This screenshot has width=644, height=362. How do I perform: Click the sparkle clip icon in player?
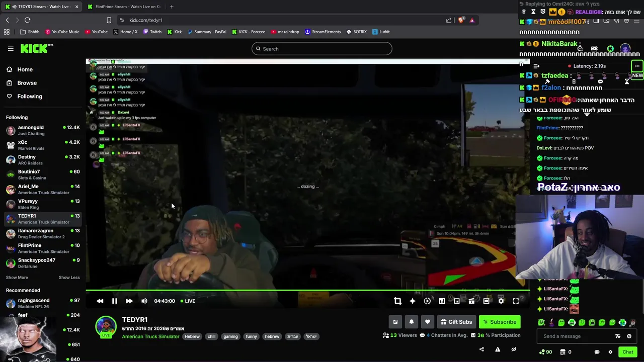pyautogui.click(x=413, y=301)
